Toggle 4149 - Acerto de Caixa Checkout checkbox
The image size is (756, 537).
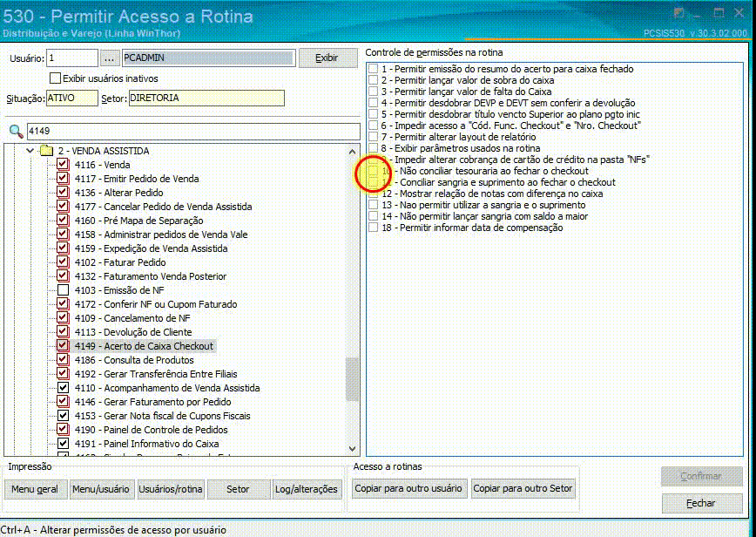(x=63, y=346)
